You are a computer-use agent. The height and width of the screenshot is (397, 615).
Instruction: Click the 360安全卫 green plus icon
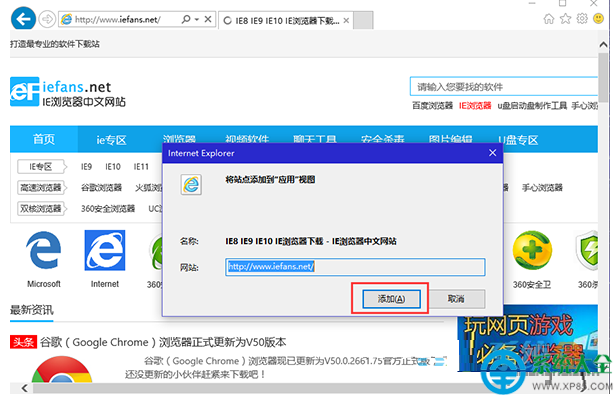point(532,250)
